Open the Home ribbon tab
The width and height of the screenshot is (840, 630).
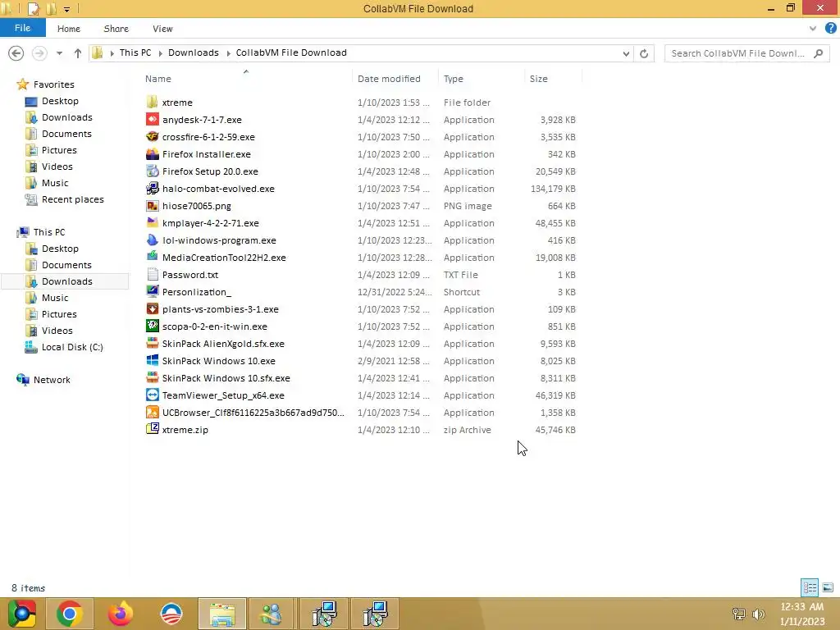69,29
